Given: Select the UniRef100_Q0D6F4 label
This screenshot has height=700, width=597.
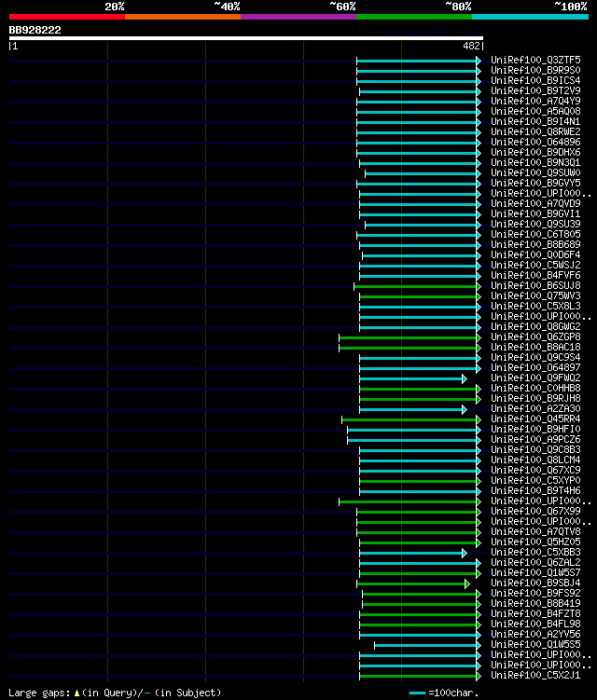Looking at the screenshot, I should point(535,254).
